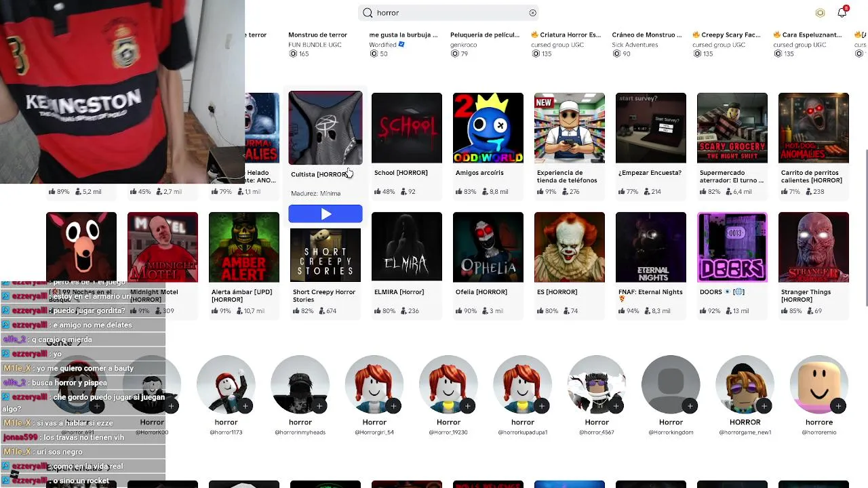The width and height of the screenshot is (868, 488).
Task: Open the Scary Grocery night shift thumbnail
Action: coord(732,128)
